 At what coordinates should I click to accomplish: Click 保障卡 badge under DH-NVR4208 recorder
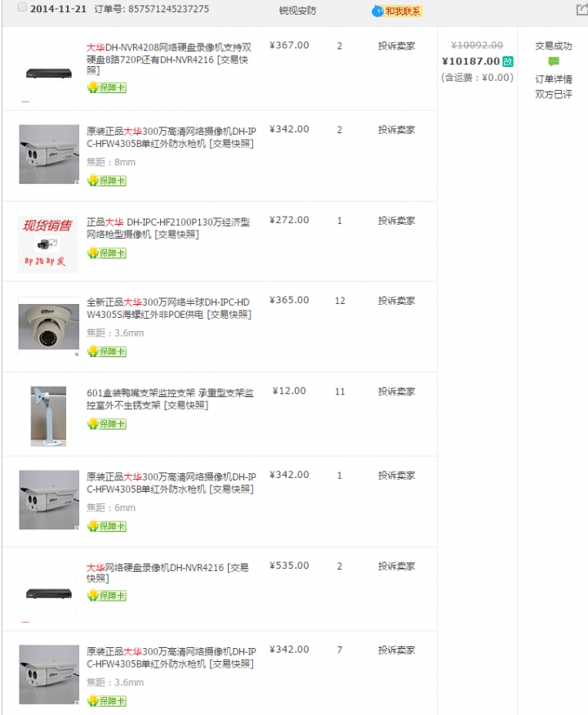(107, 87)
